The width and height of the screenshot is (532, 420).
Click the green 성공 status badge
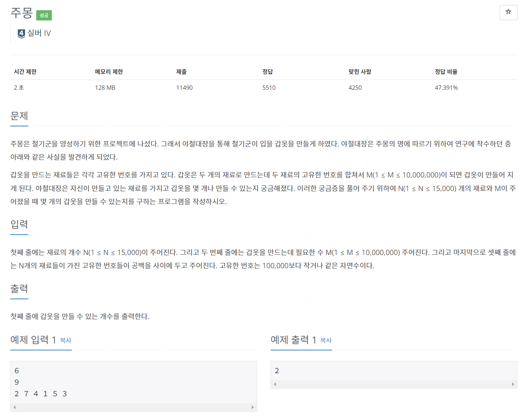click(44, 16)
